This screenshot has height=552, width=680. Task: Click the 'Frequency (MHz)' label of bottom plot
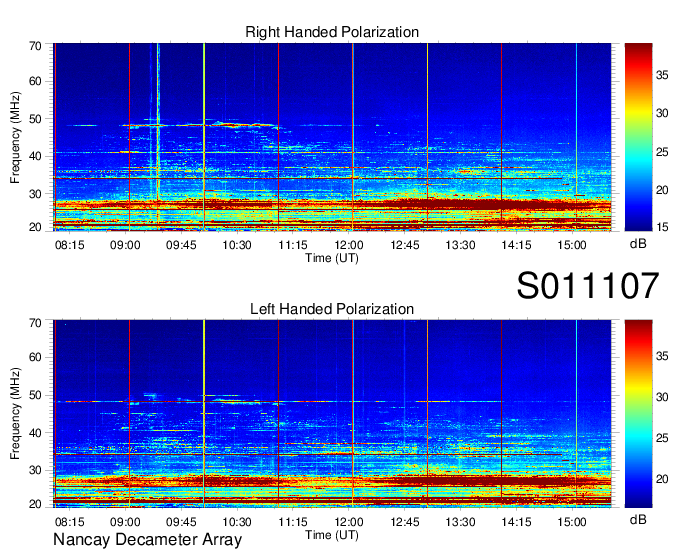15,414
